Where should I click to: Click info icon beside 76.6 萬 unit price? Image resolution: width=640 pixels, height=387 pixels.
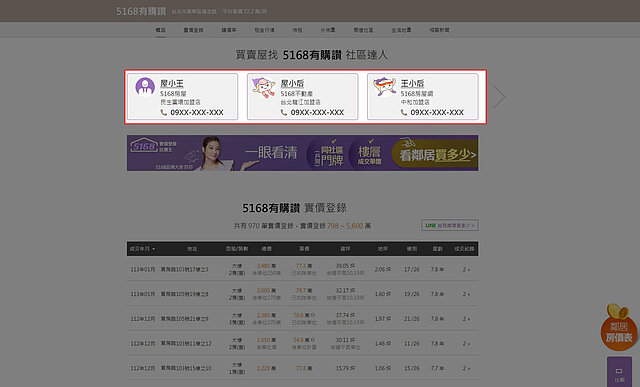(x=313, y=316)
